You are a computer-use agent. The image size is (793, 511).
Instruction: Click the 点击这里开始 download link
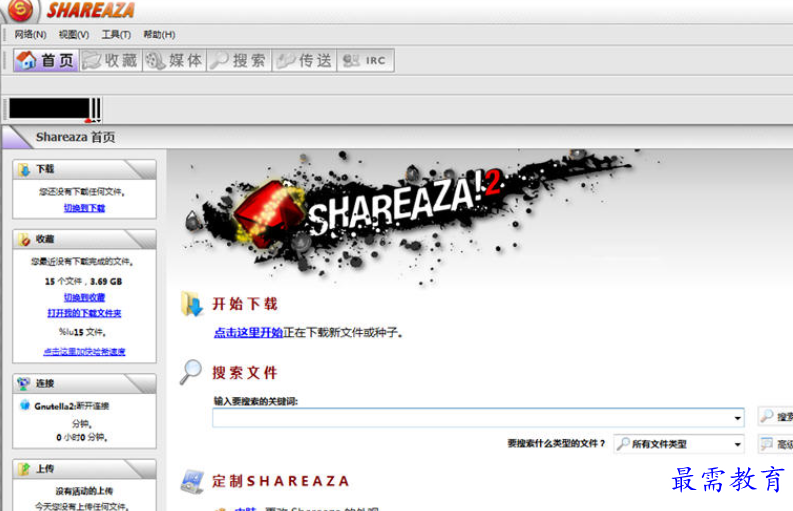pyautogui.click(x=248, y=332)
